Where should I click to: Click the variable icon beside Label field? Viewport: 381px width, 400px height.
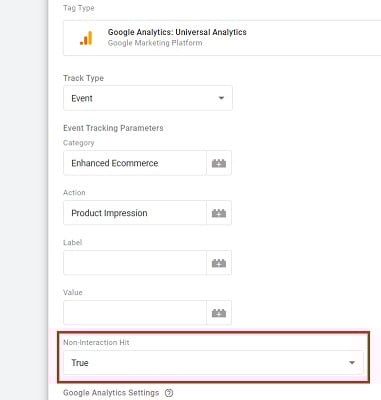219,263
